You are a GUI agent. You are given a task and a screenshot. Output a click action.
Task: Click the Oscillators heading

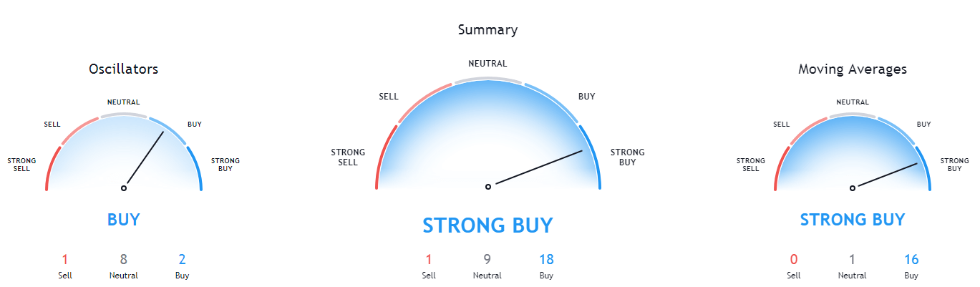[x=124, y=69]
